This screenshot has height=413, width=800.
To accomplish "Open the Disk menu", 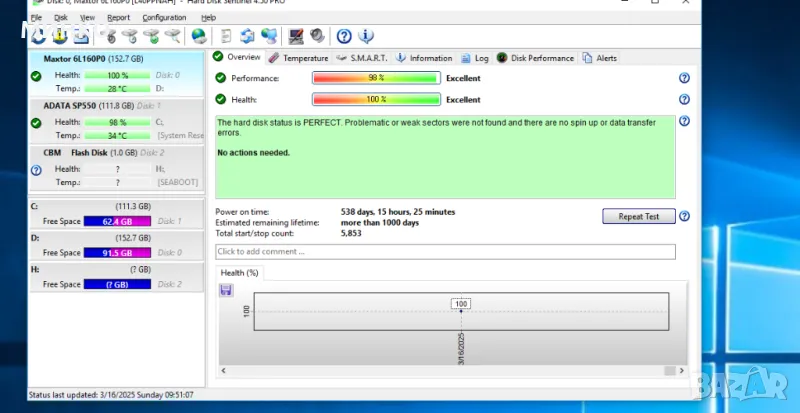I will point(61,18).
